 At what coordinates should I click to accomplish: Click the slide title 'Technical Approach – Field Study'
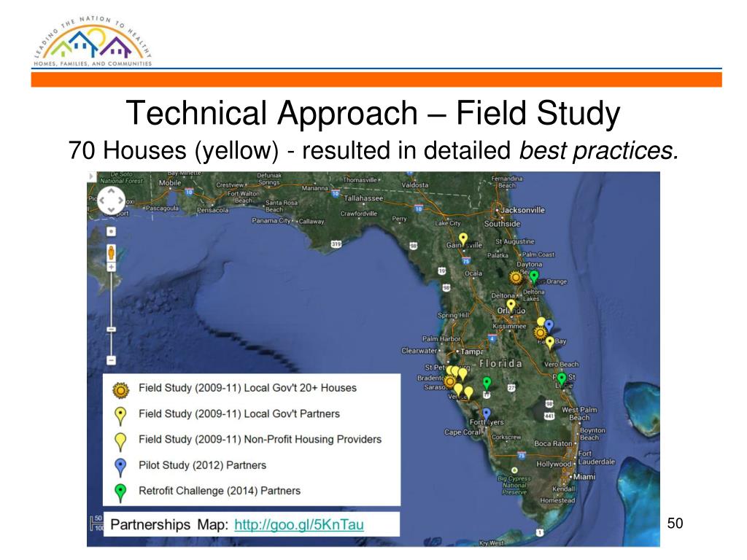(373, 113)
